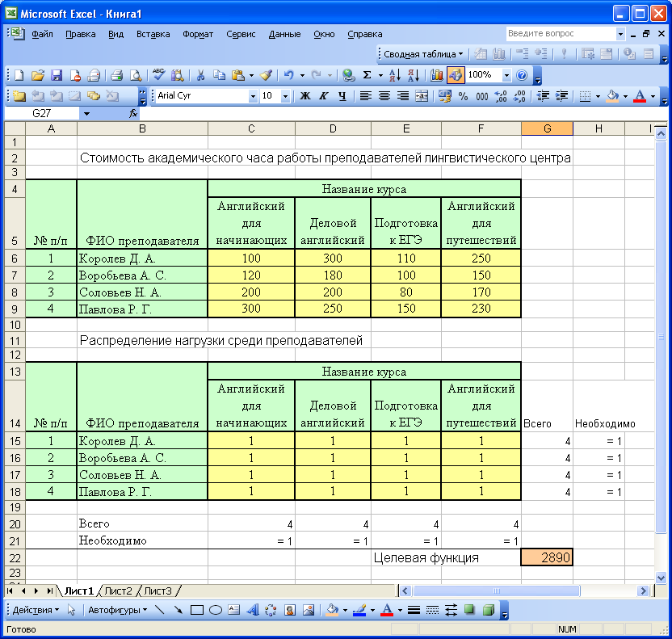Toggle Underline (Ч) formatting
This screenshot has height=639, width=672.
click(342, 96)
